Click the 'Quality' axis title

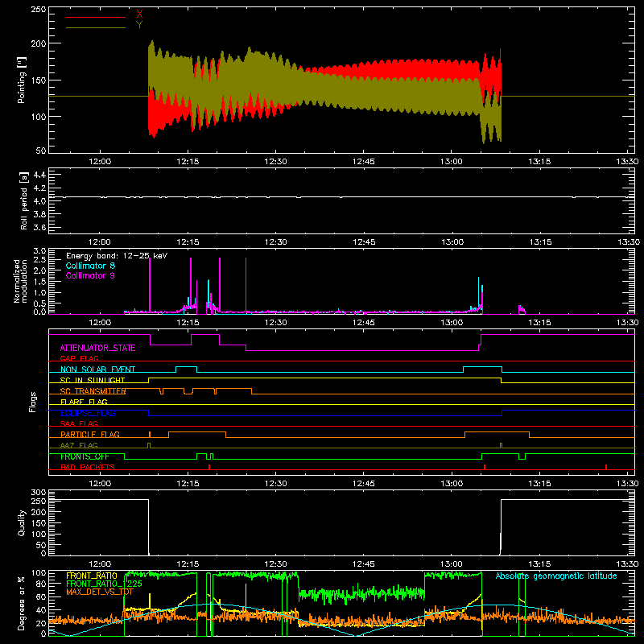coord(22,522)
